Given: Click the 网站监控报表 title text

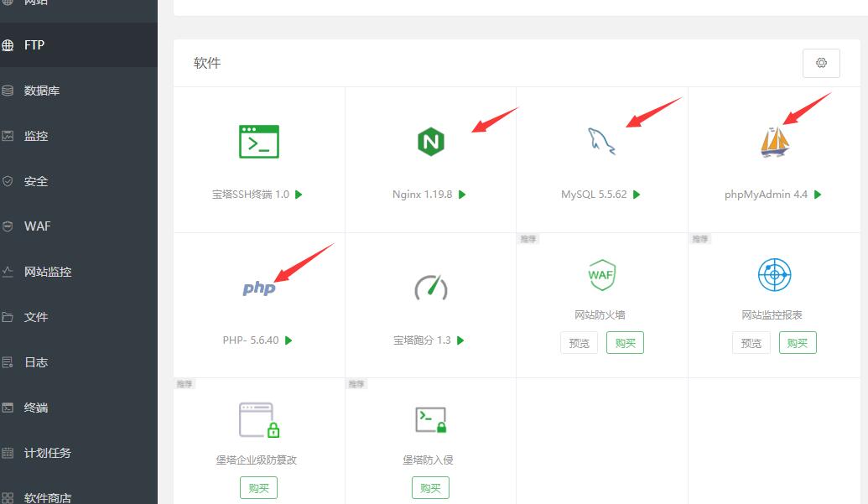Looking at the screenshot, I should click(x=772, y=314).
